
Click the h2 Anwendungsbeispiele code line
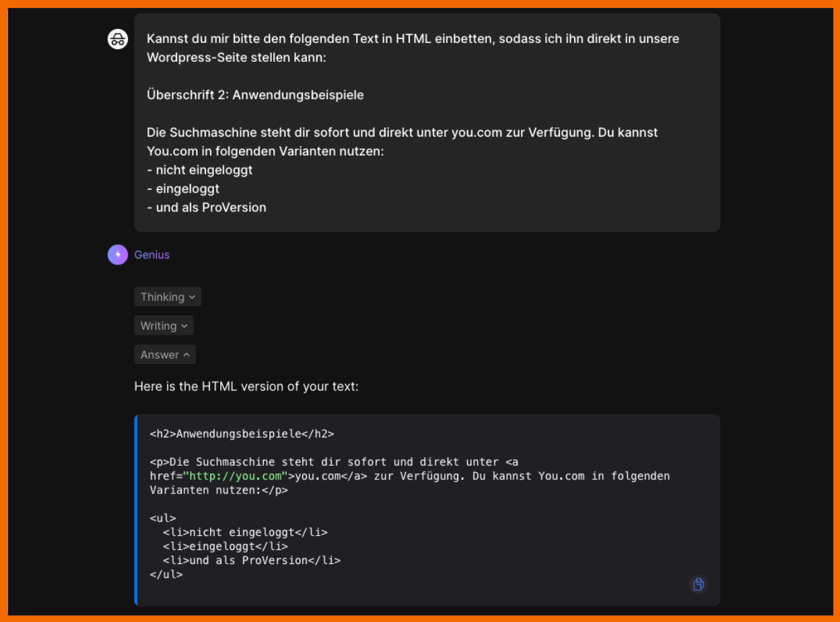click(x=242, y=434)
